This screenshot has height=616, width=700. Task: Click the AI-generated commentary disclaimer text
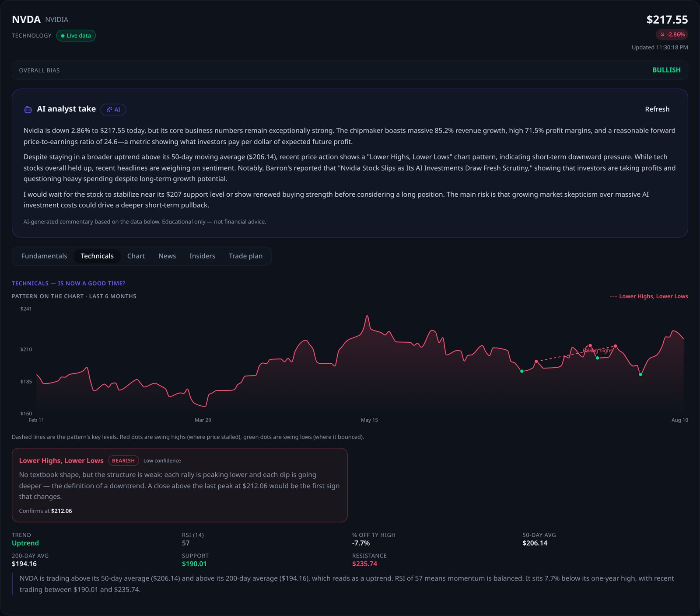[x=145, y=222]
